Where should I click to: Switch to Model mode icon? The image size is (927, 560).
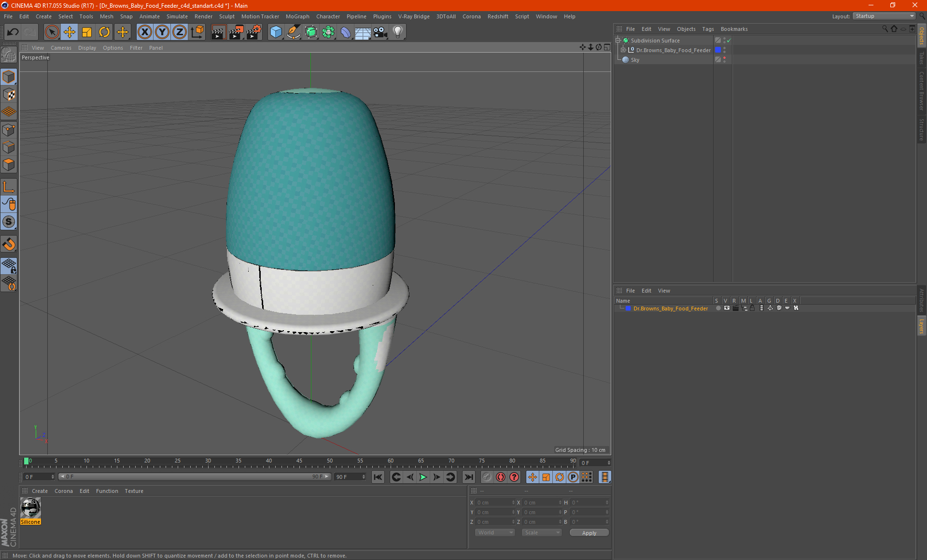pyautogui.click(x=9, y=77)
